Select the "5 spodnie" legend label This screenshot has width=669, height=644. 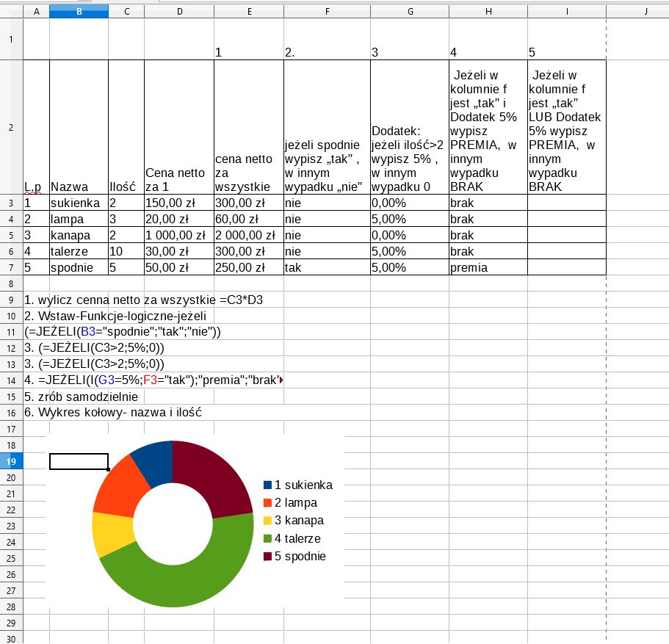pos(300,556)
